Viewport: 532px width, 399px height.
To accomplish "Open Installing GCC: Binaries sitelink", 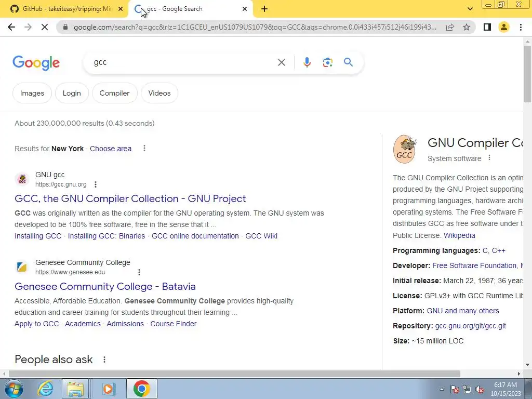I will 107,236.
